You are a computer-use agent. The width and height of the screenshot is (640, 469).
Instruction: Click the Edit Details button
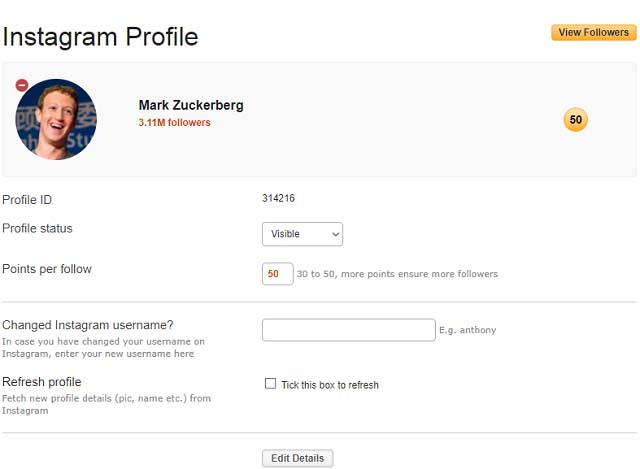[x=298, y=458]
